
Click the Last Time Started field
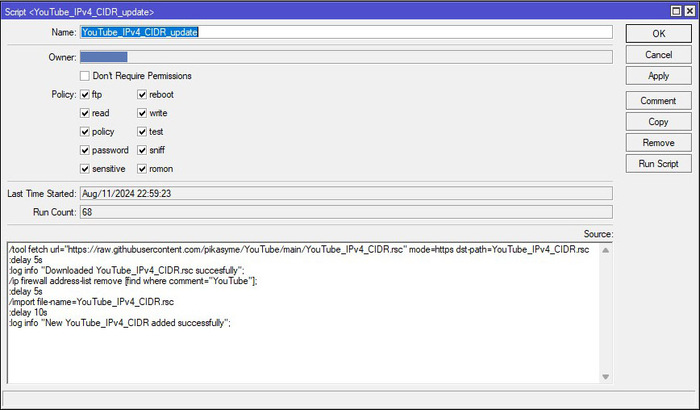coord(346,193)
